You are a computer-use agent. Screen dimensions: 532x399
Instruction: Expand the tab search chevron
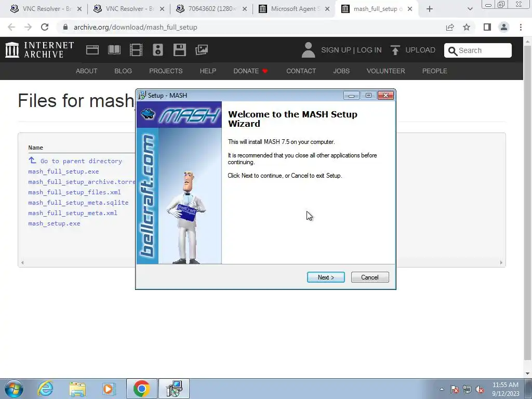(x=470, y=9)
